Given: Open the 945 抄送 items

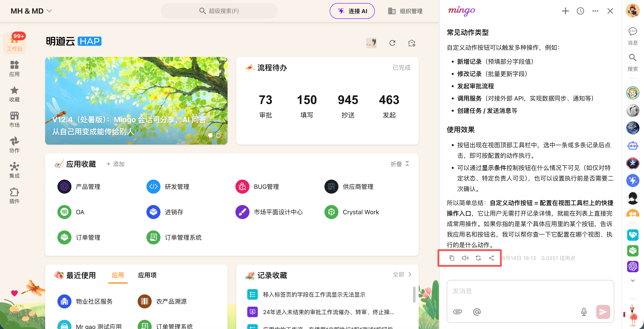Looking at the screenshot, I should (x=348, y=106).
